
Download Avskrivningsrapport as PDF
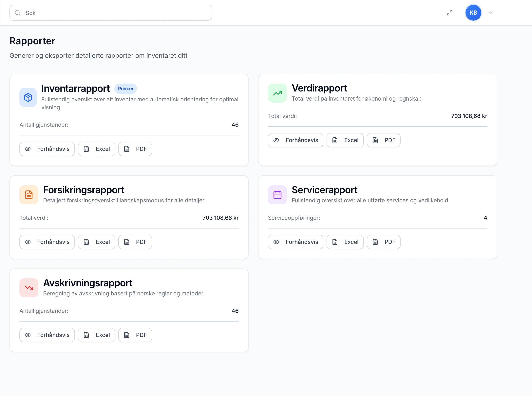point(135,335)
